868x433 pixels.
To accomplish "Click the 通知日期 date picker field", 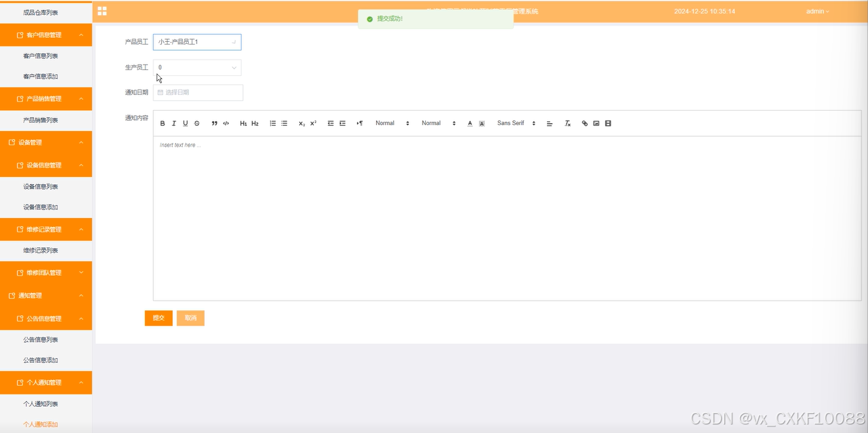I will pos(198,92).
